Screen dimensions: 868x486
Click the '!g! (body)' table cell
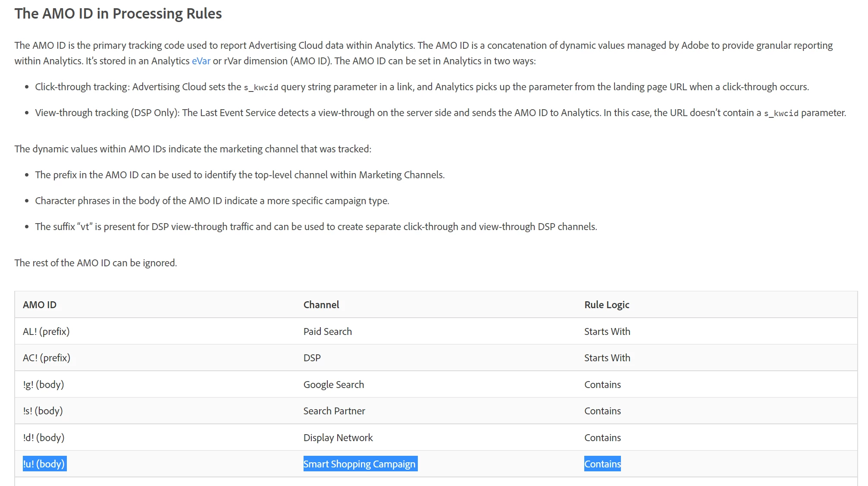(44, 385)
